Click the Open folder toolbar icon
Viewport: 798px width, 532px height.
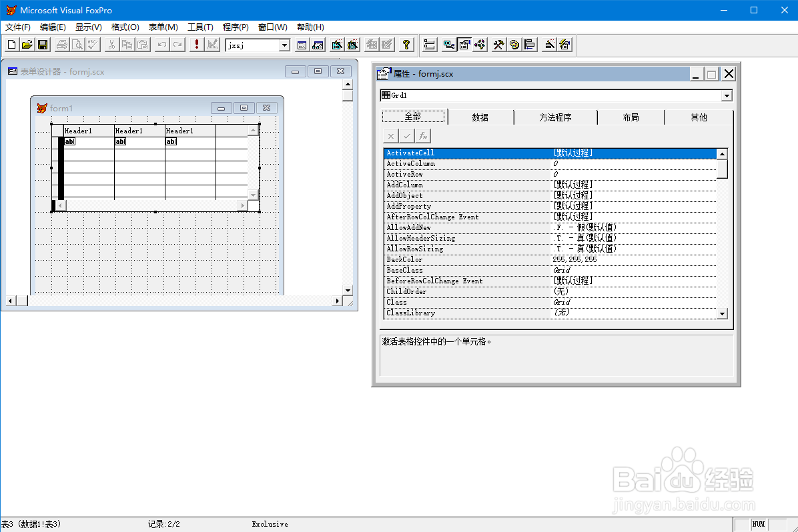(27, 45)
